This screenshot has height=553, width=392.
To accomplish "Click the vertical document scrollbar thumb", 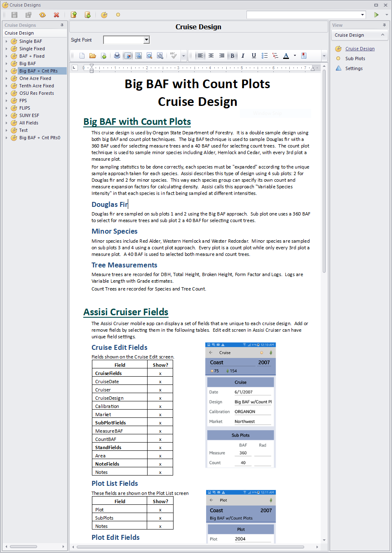I will [x=324, y=171].
